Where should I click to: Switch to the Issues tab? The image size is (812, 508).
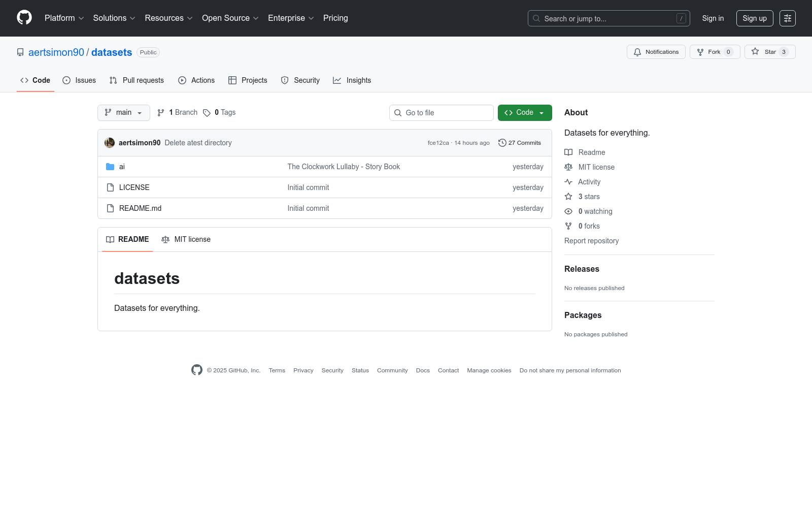pos(79,80)
